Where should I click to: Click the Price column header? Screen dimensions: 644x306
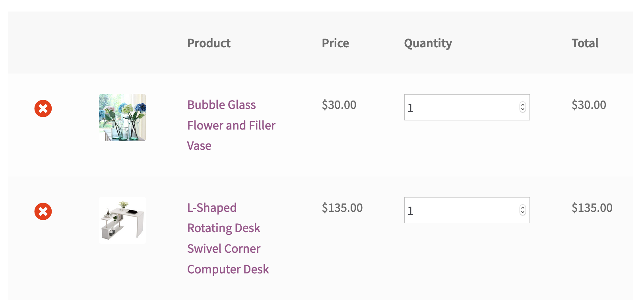click(x=336, y=43)
